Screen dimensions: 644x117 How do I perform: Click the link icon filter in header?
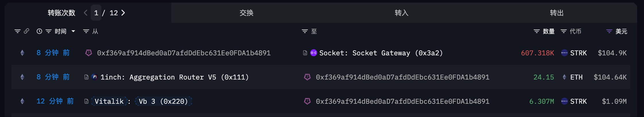point(26,31)
